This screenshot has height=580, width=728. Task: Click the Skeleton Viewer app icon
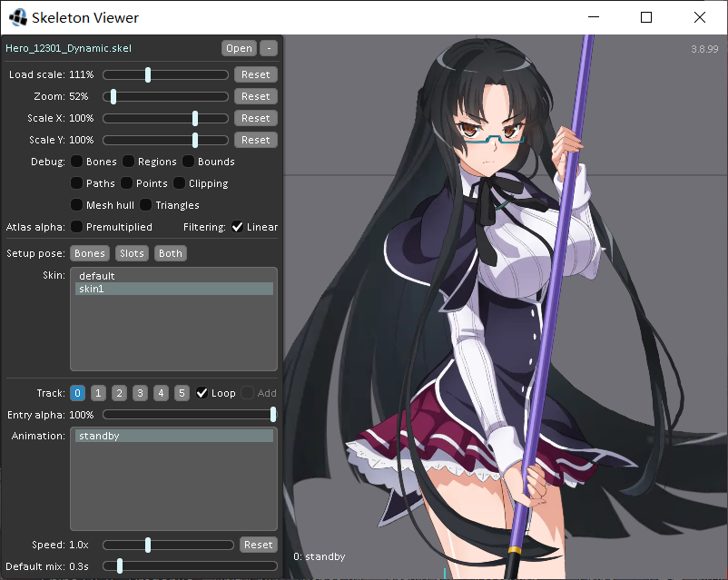click(x=17, y=17)
